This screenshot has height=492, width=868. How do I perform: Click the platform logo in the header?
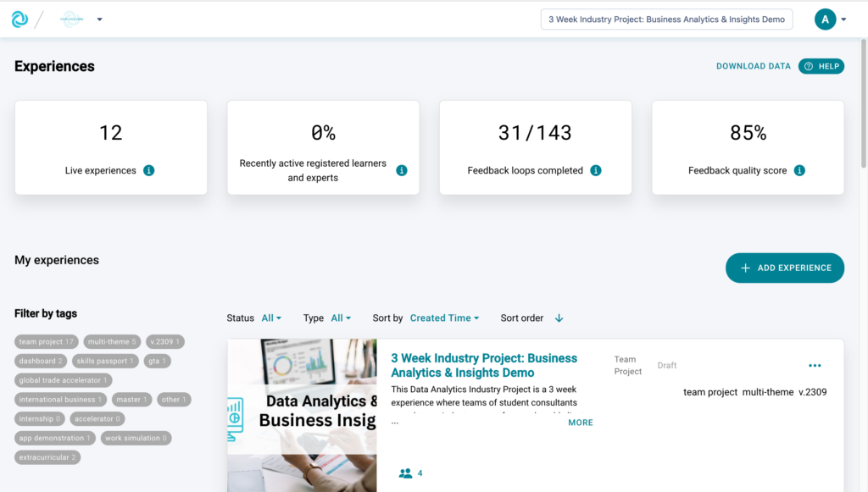coord(19,19)
